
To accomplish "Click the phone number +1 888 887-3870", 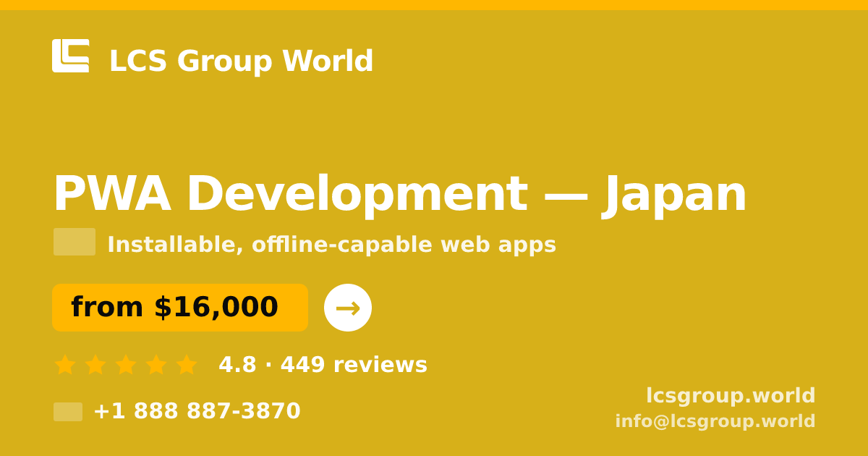I will click(197, 411).
